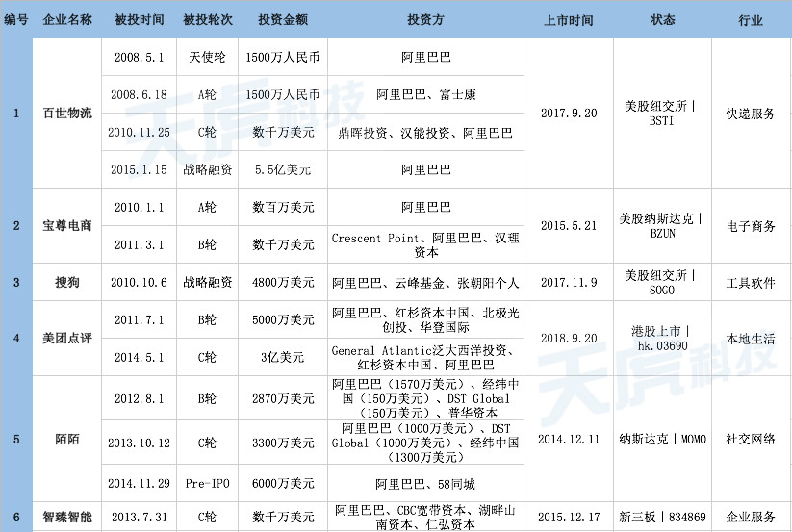Image resolution: width=792 pixels, height=532 pixels.
Task: Click listing date 2014.12.11
Action: 569,439
